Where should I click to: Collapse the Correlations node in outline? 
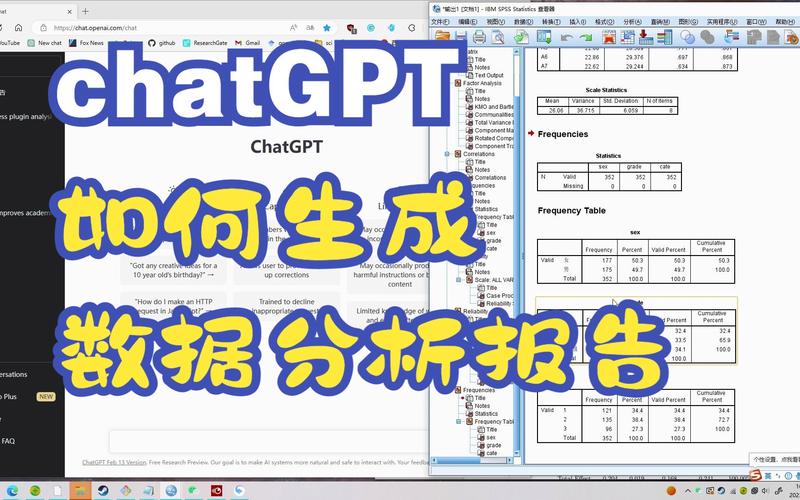pos(447,154)
